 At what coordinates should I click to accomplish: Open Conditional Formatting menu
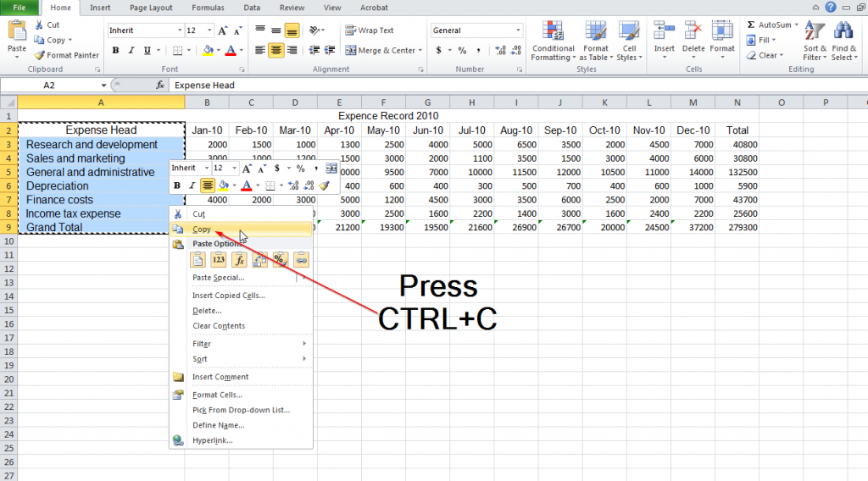coord(553,41)
